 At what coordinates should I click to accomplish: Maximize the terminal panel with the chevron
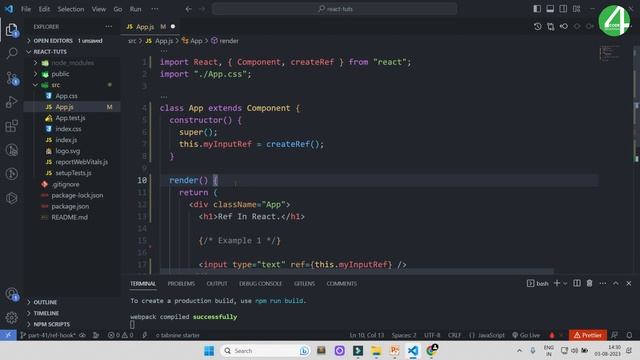(616, 283)
